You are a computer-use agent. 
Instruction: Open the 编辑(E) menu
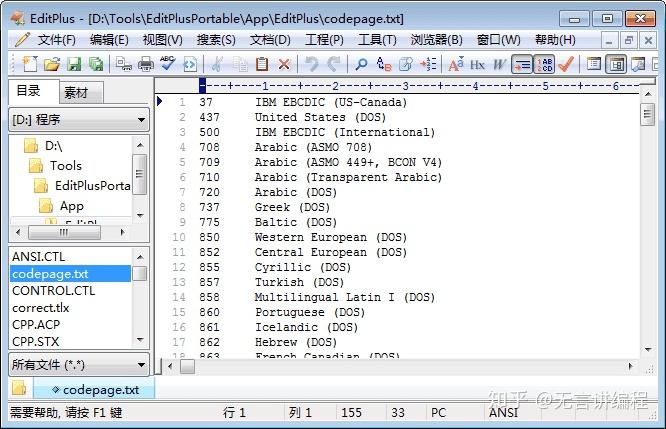click(109, 40)
